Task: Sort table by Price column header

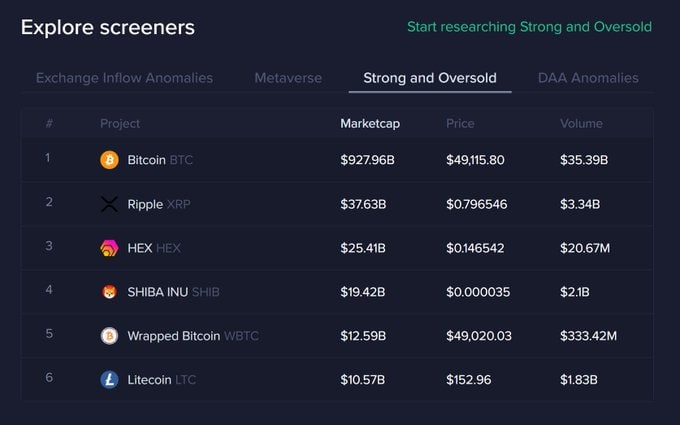Action: click(461, 124)
